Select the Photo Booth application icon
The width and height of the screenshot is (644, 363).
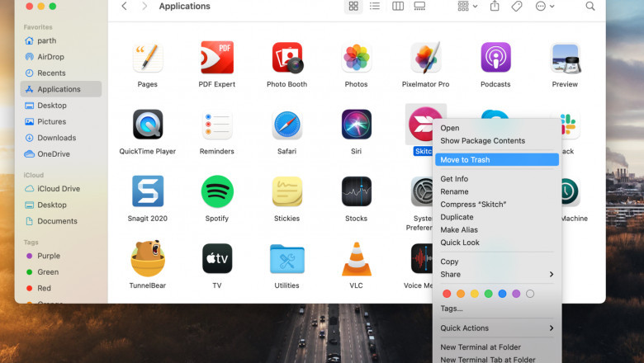[x=286, y=58]
